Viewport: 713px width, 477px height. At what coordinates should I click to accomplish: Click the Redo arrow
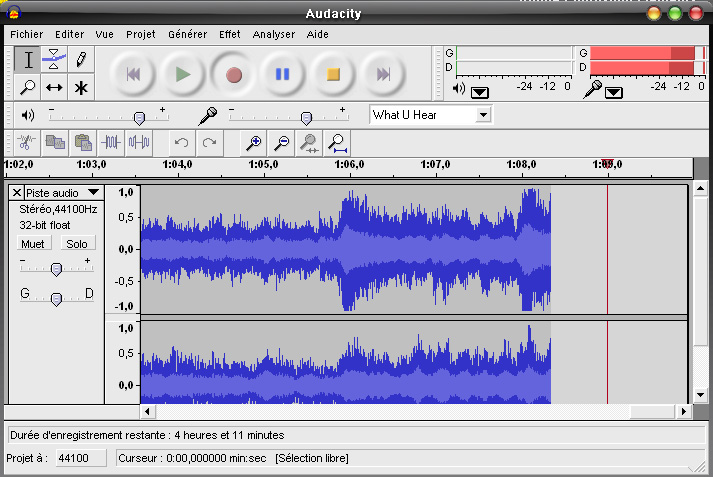[x=209, y=143]
